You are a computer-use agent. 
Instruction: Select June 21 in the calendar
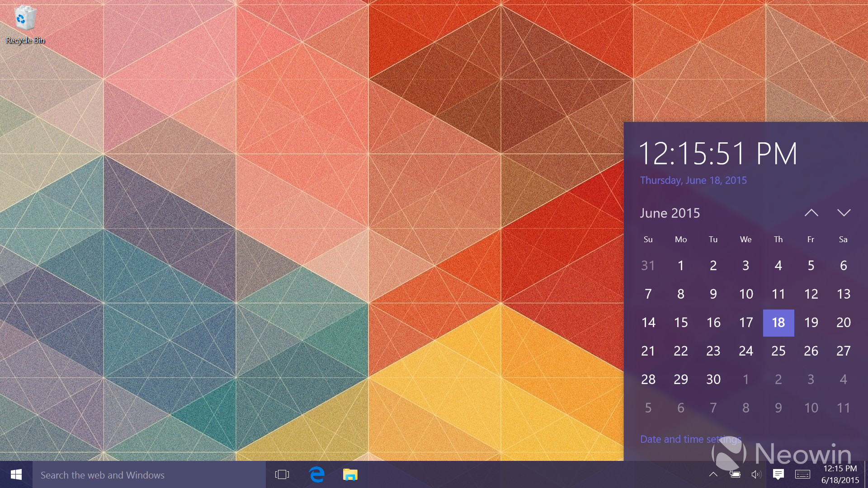coord(648,351)
